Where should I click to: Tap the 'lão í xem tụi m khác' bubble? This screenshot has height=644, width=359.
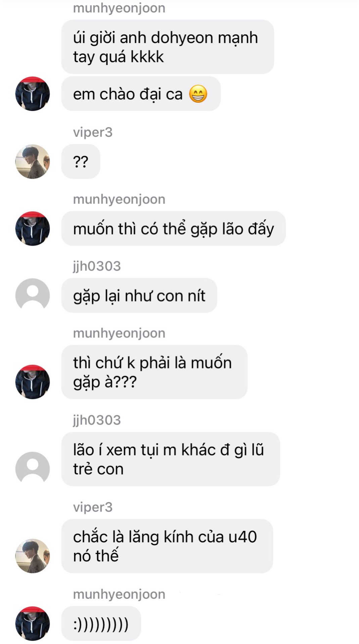coord(171,459)
